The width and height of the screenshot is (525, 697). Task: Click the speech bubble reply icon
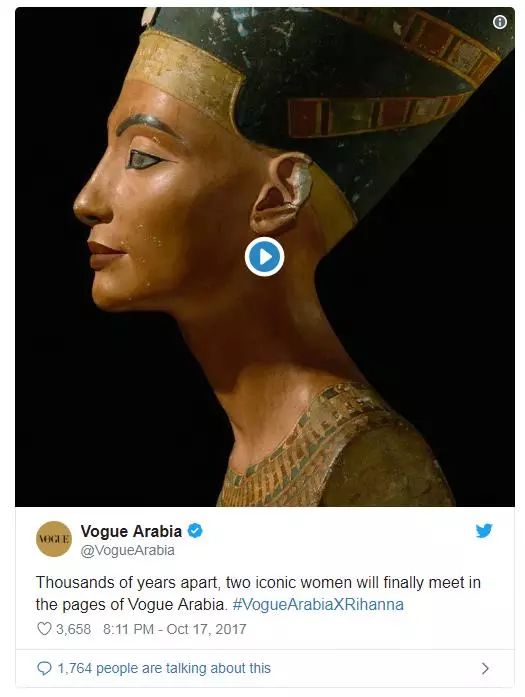coord(44,668)
